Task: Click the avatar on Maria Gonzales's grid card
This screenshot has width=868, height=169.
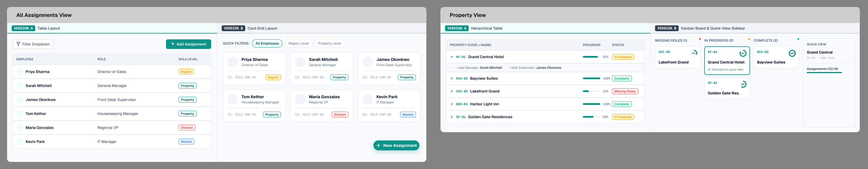Action: [x=300, y=99]
